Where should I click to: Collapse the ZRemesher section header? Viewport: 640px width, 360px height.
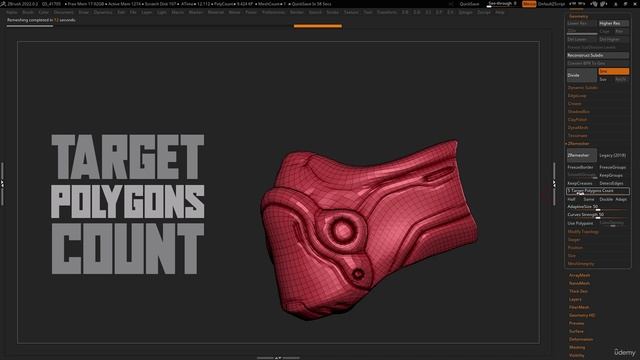(x=578, y=144)
